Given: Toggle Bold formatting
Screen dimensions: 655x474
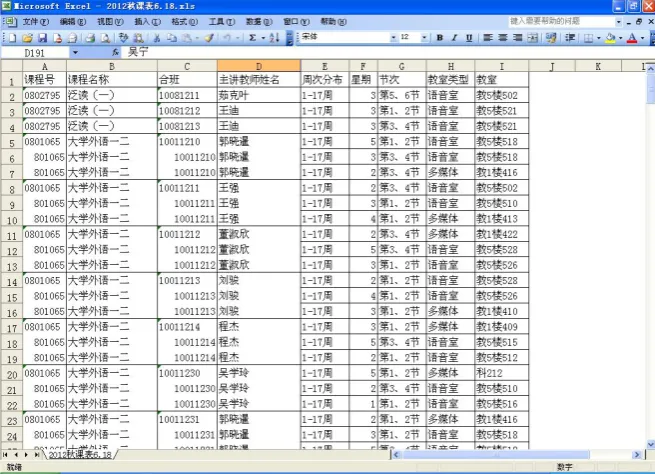Looking at the screenshot, I should (x=439, y=38).
